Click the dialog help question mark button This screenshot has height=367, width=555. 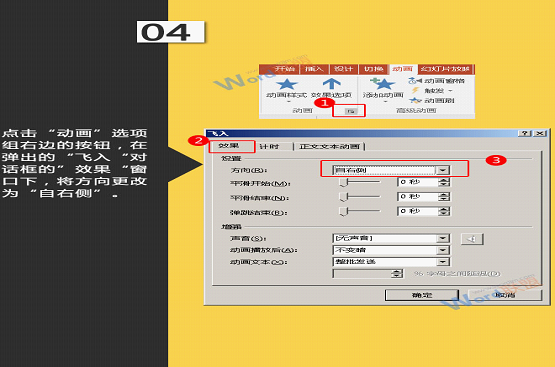(525, 133)
